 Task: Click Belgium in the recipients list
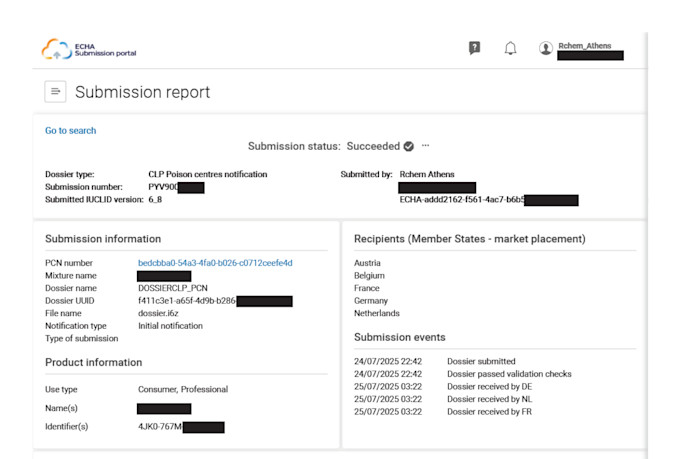point(369,275)
